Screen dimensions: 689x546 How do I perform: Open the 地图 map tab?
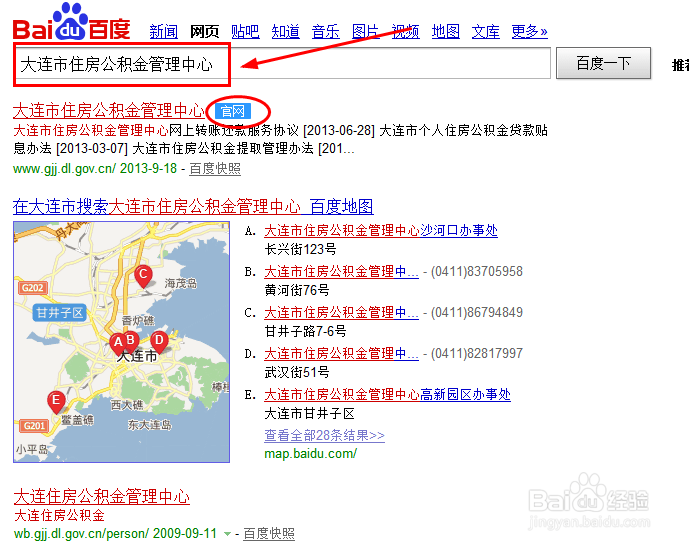446,32
